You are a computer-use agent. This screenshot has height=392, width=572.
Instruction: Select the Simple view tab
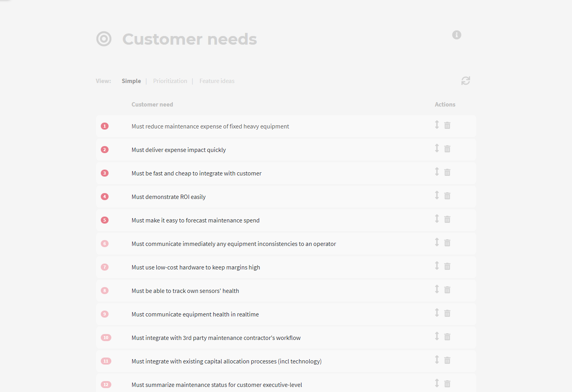tap(131, 81)
